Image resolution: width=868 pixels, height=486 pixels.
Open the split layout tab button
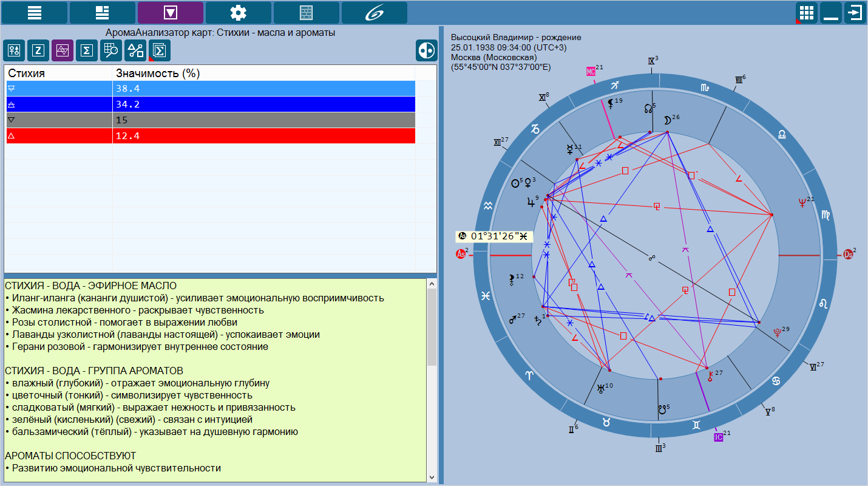103,12
